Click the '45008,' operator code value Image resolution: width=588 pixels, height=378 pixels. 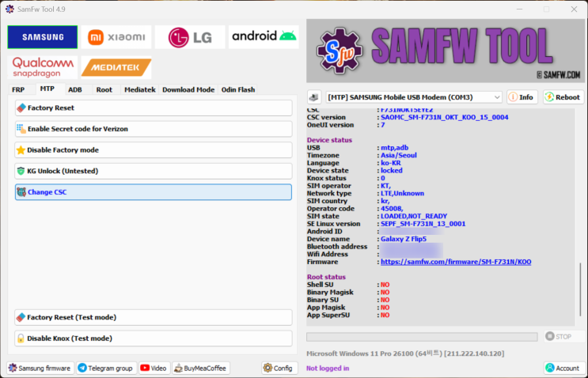coord(392,209)
